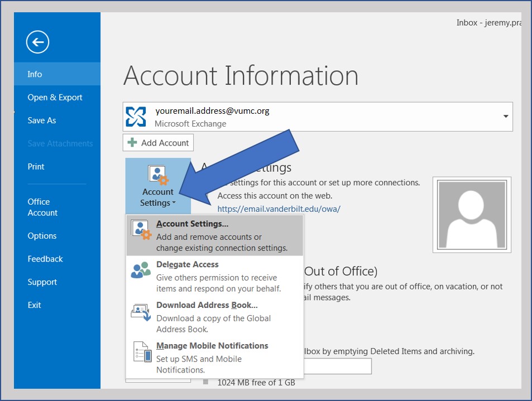Open the Support page
The width and height of the screenshot is (532, 401).
[x=57, y=282]
